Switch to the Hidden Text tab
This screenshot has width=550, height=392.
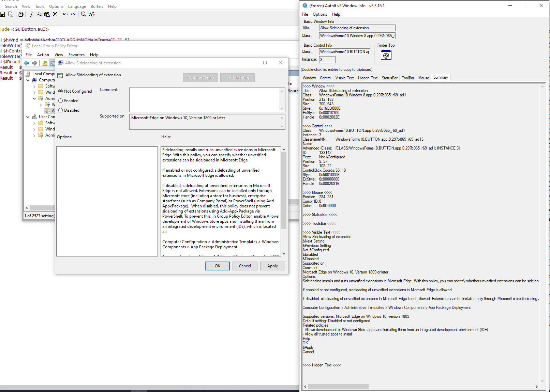click(368, 78)
